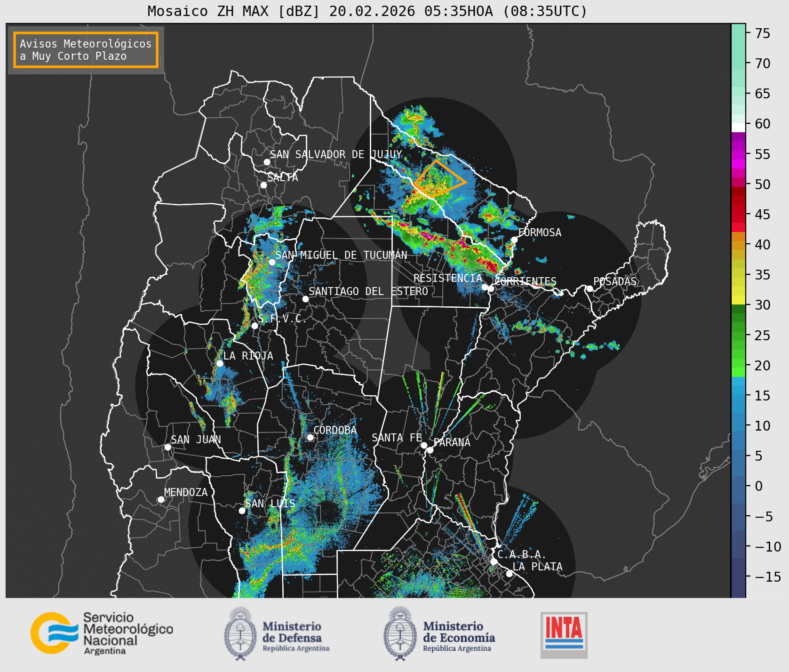The width and height of the screenshot is (789, 672).
Task: Click the LA PLATA city label
Action: (x=537, y=567)
